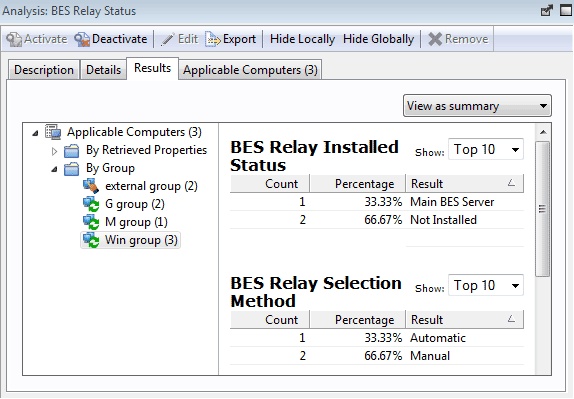This screenshot has height=399, width=574.
Task: Select the Results tab
Action: click(152, 68)
